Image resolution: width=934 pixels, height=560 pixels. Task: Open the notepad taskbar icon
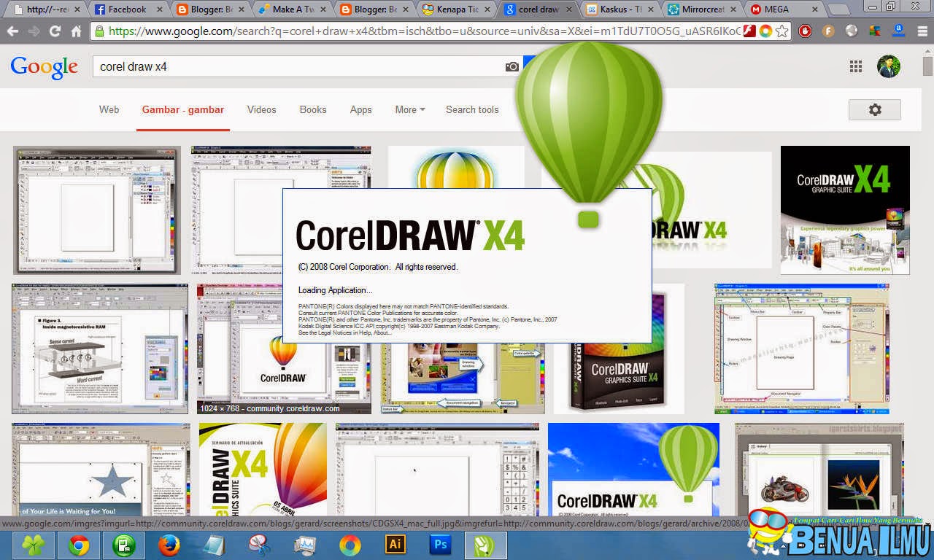[215, 545]
